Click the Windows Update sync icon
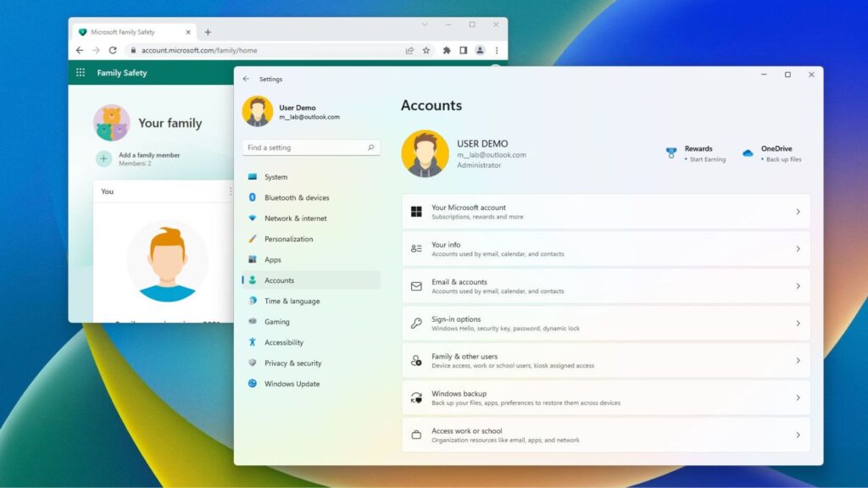868x488 pixels. 253,383
